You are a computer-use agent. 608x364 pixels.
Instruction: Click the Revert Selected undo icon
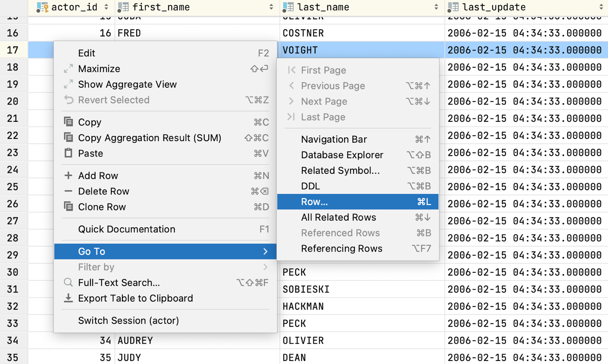tap(68, 100)
